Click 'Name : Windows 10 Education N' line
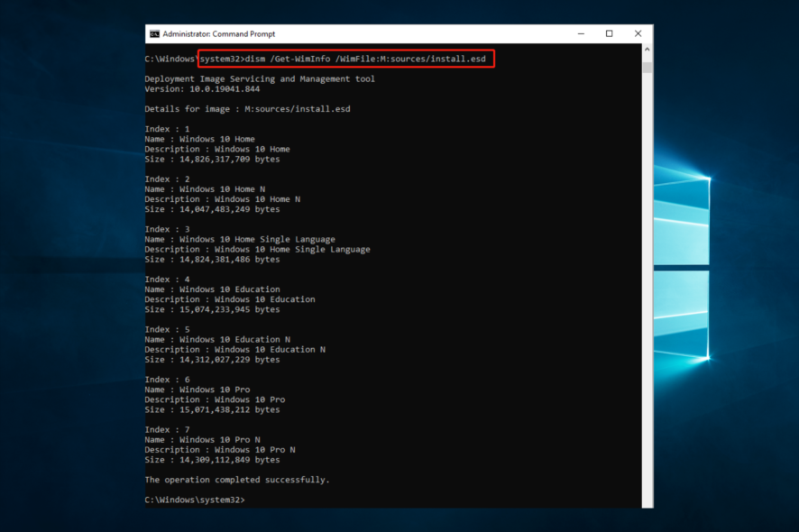Image resolution: width=799 pixels, height=532 pixels. tap(217, 339)
